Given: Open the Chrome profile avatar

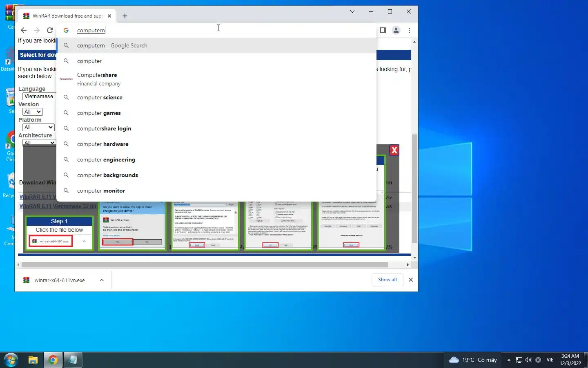Looking at the screenshot, I should (x=396, y=30).
